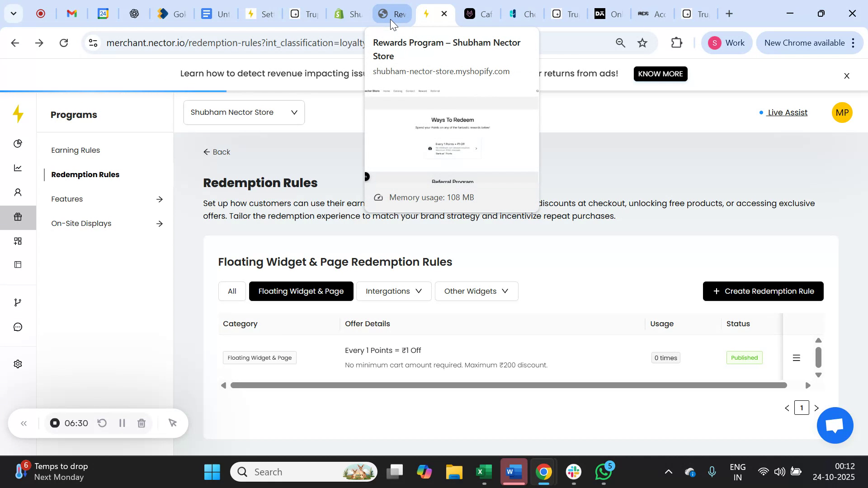This screenshot has width=868, height=488.
Task: Open the customers person icon in sidebar
Action: tap(18, 193)
